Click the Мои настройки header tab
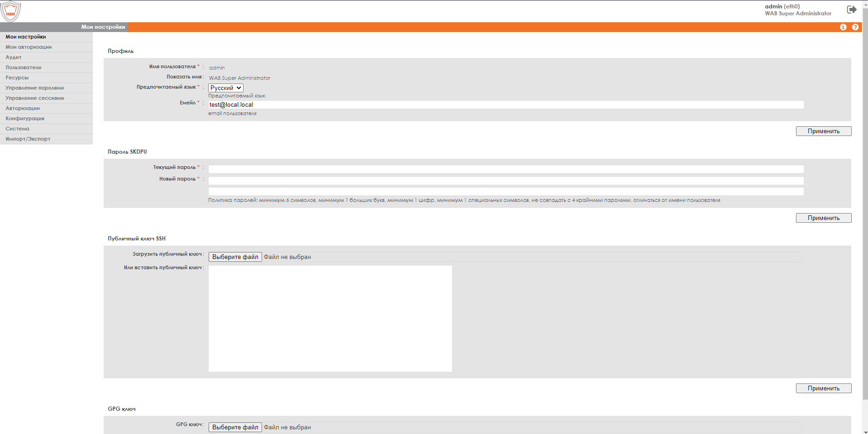Screen dimensions: 868x434 (103, 27)
